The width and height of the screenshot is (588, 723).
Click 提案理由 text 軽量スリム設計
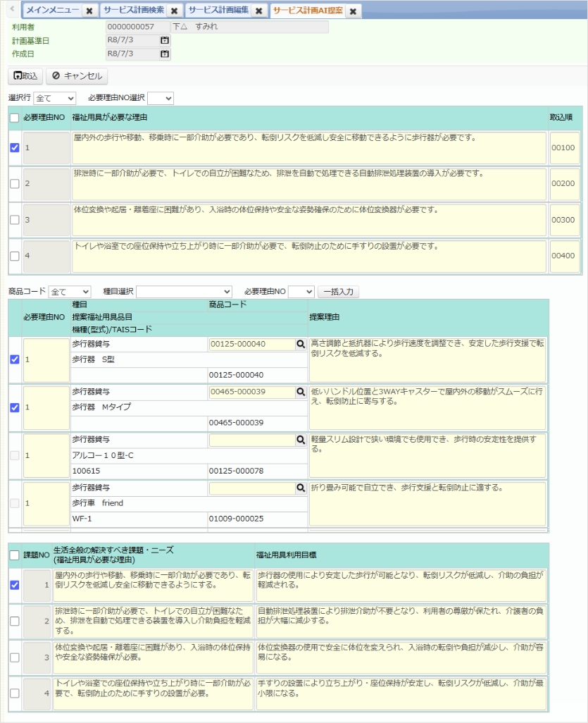pos(427,455)
